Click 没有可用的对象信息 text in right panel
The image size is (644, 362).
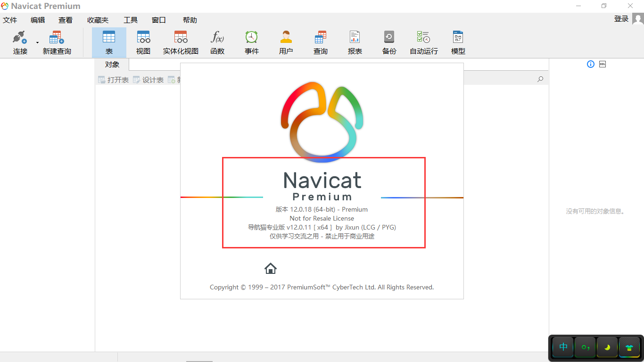point(596,212)
